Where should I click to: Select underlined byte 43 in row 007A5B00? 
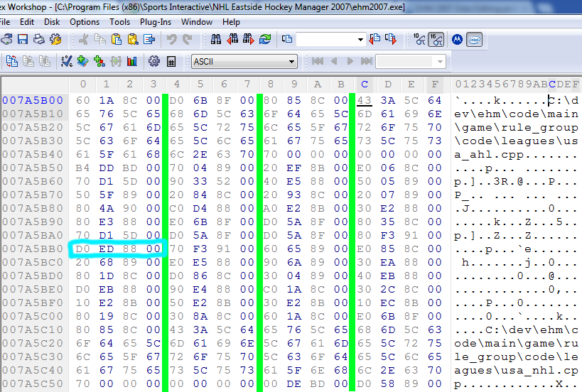tap(365, 101)
